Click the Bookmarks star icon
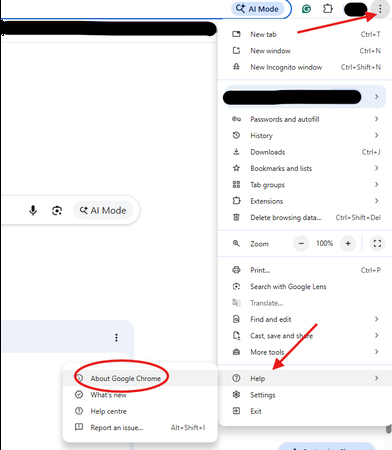Screen dimensions: 392x450 click(x=236, y=168)
